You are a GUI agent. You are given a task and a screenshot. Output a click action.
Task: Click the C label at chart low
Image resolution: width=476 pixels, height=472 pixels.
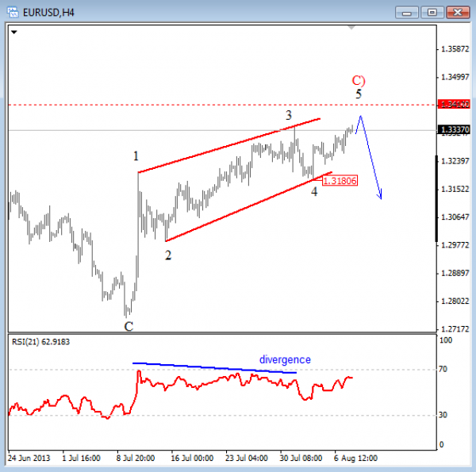coord(128,325)
